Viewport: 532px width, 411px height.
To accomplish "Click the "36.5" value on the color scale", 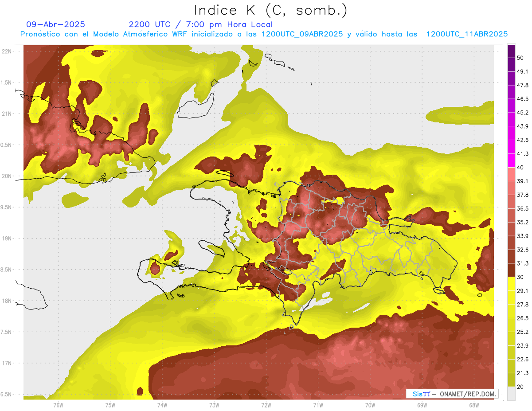I will 523,209.
